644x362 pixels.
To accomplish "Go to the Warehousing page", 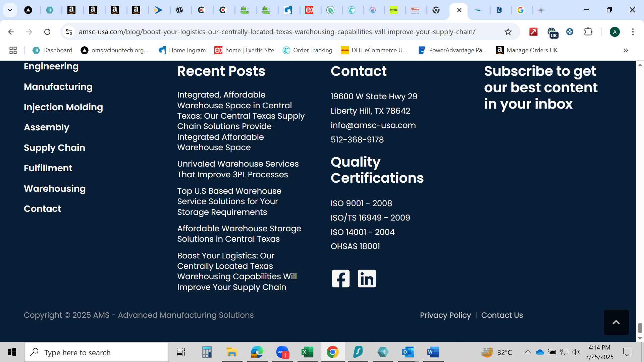I will pyautogui.click(x=55, y=189).
